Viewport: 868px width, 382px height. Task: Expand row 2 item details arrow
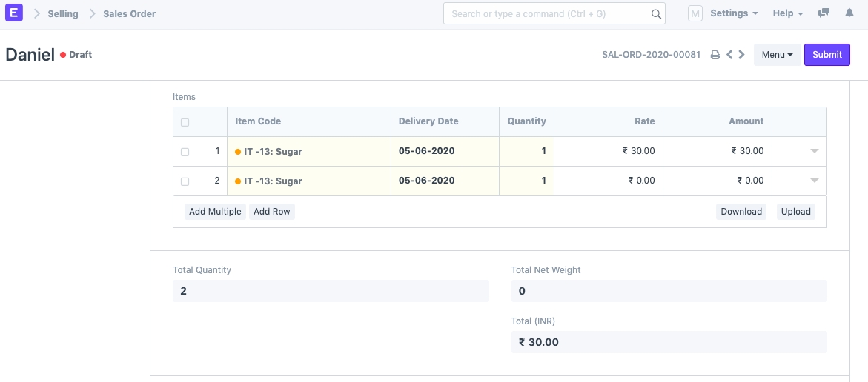click(x=814, y=181)
